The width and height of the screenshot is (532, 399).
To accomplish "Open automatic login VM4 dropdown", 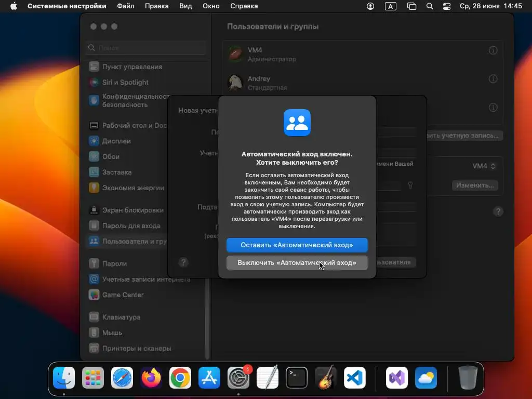I will [484, 166].
